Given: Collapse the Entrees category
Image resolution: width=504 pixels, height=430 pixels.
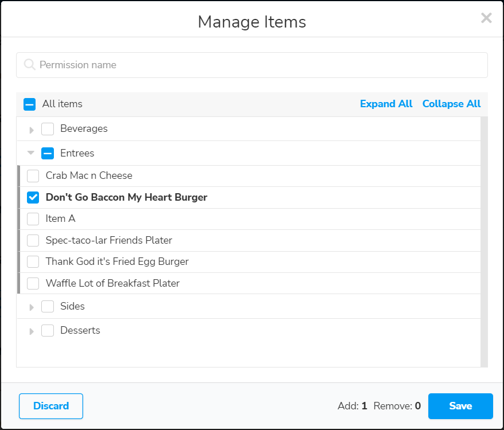Looking at the screenshot, I should (31, 153).
